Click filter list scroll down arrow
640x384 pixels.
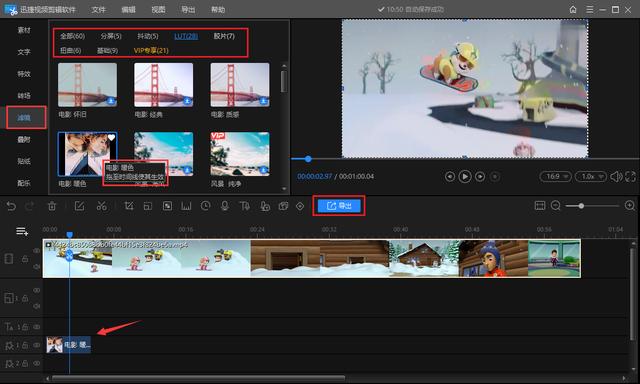click(284, 189)
